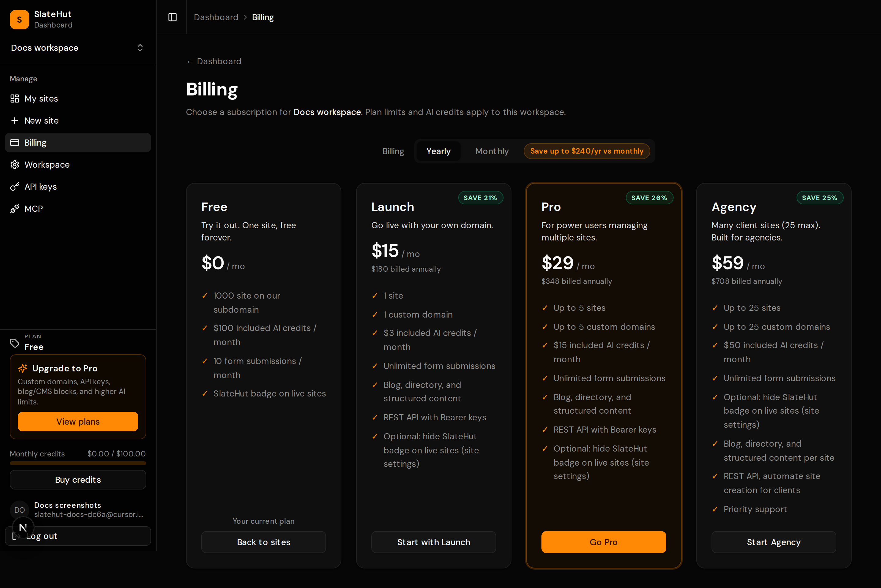Image resolution: width=881 pixels, height=588 pixels.
Task: Click the DO user avatar
Action: (20, 510)
